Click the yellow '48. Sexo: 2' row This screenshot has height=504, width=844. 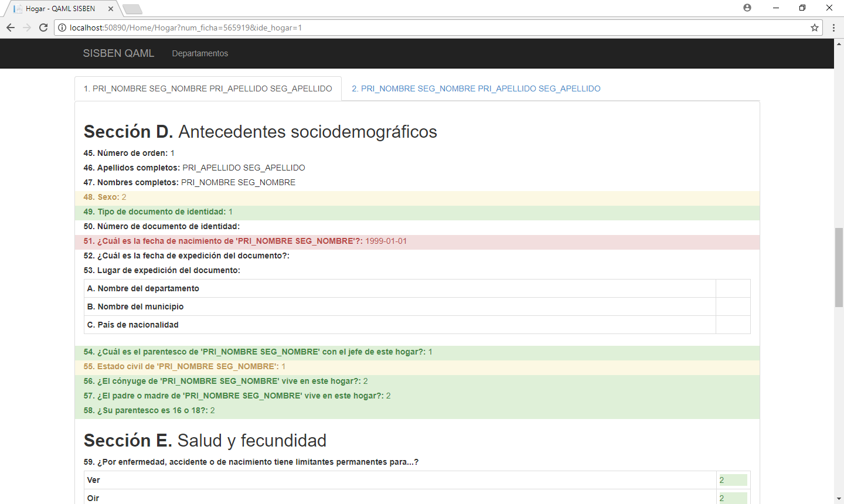(417, 197)
